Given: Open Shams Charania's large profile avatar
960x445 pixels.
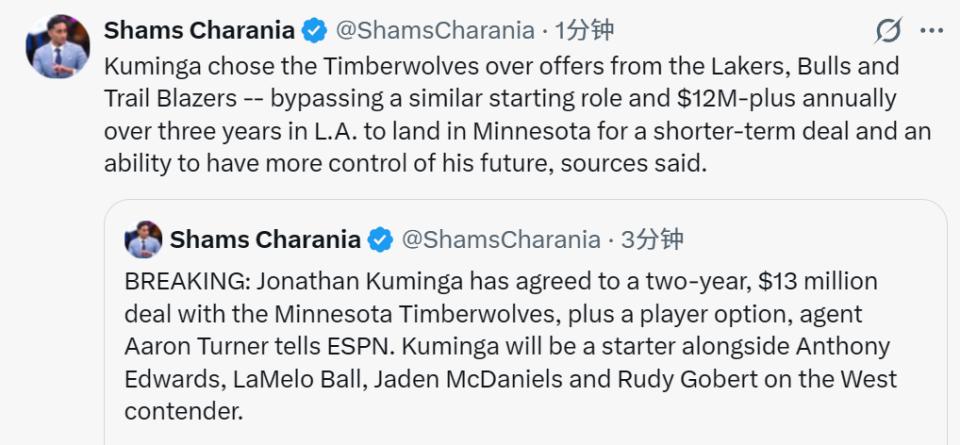Looking at the screenshot, I should (x=58, y=46).
